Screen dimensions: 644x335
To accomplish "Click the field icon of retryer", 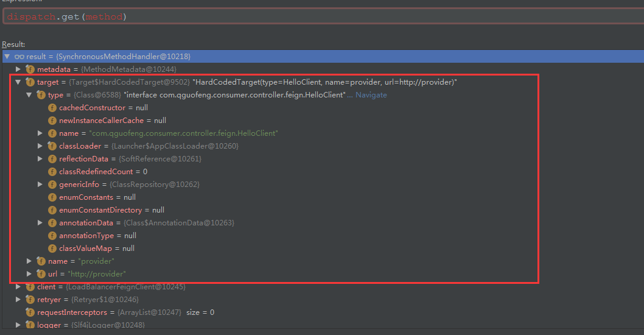I will (x=30, y=299).
